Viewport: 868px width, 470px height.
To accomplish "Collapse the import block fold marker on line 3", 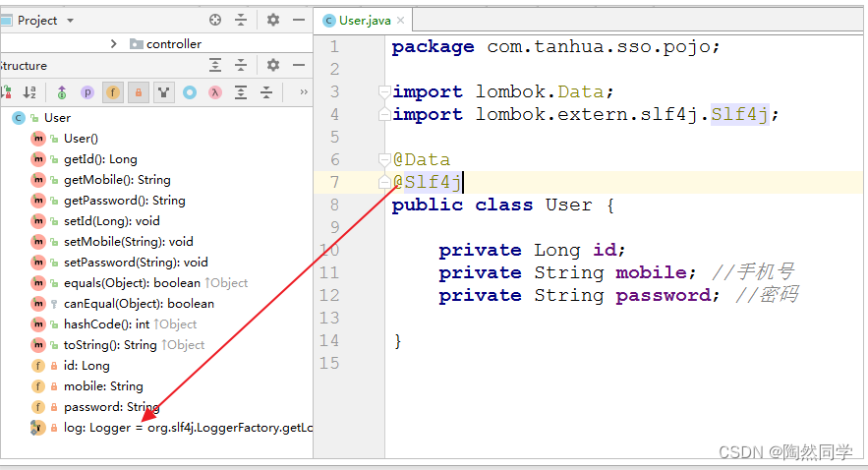I will pos(384,91).
